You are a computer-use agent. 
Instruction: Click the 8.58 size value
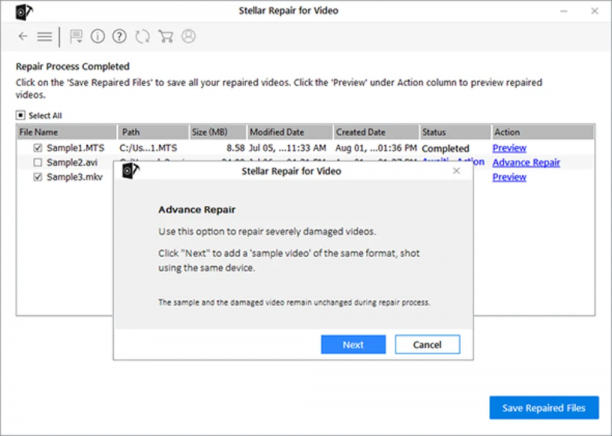click(x=236, y=148)
